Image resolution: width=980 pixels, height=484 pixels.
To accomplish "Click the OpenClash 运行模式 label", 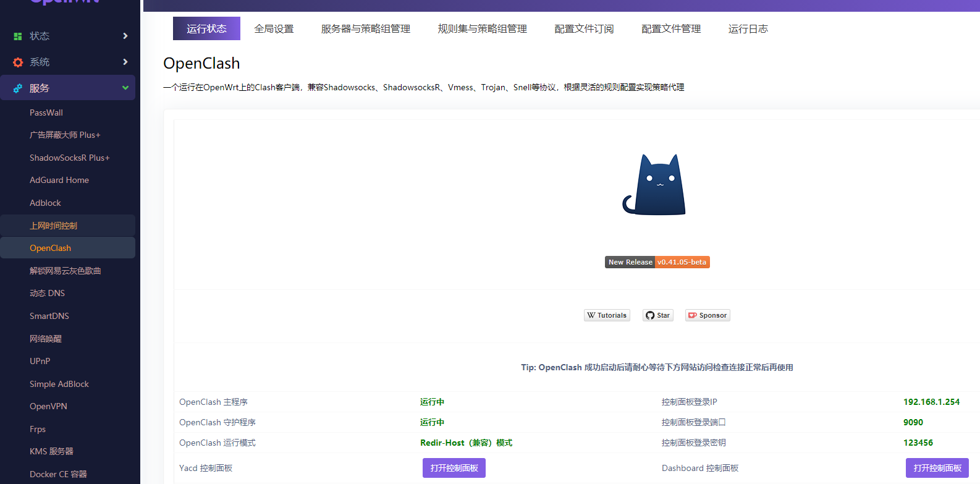I will pos(218,443).
